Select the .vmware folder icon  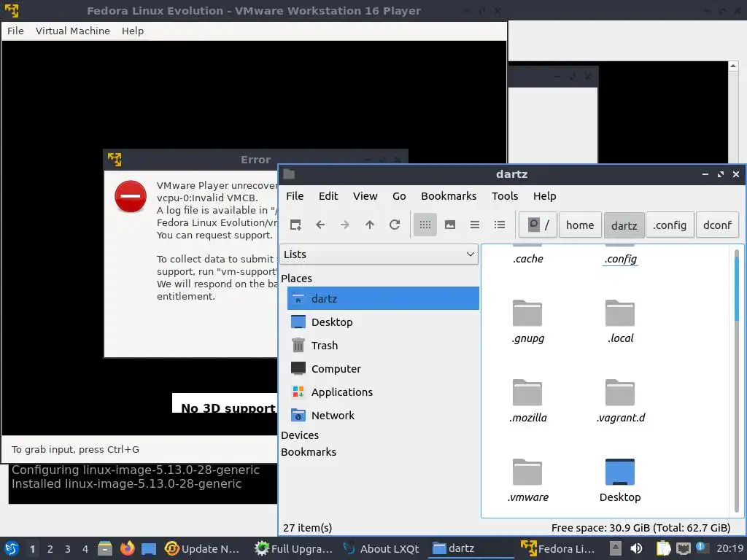(x=527, y=472)
